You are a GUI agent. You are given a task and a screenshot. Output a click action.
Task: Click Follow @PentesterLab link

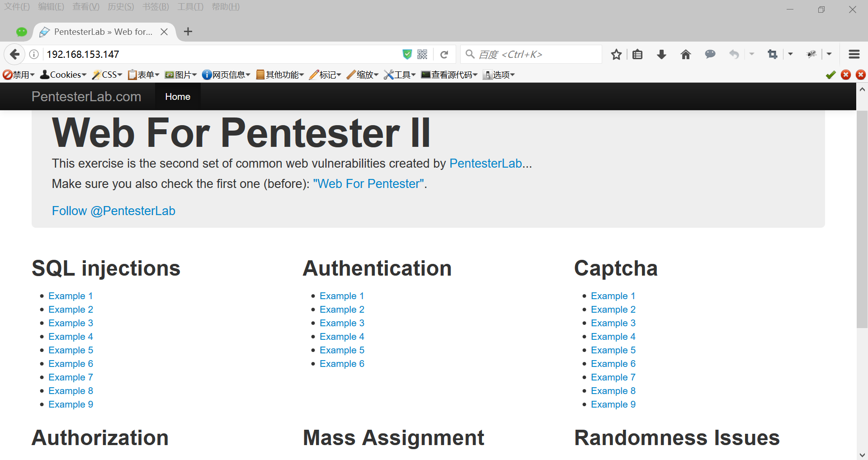point(113,211)
